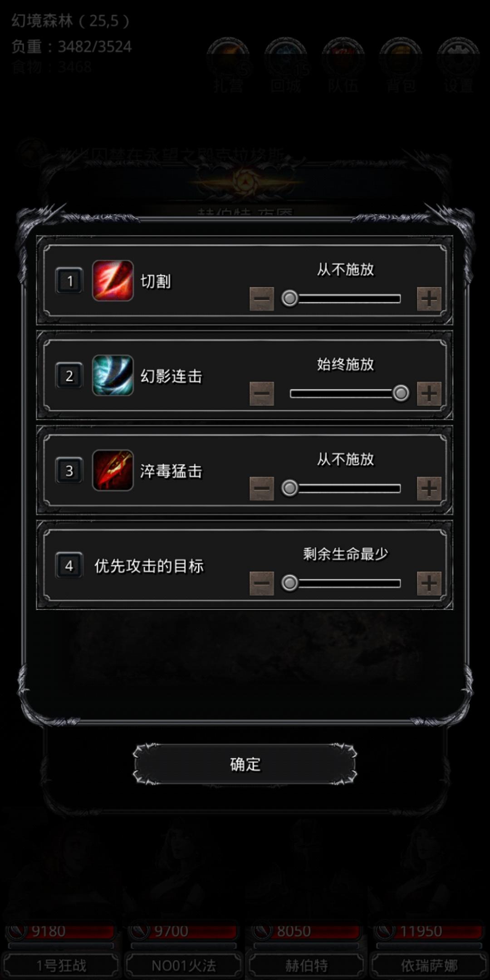Tap the 淬毒猛击 skill icon

(x=113, y=470)
